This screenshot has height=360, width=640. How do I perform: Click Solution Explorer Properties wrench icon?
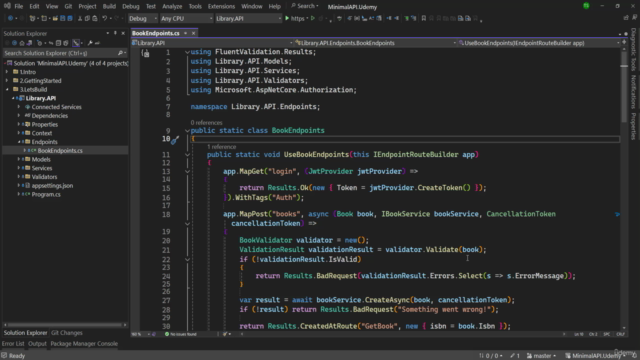(x=90, y=43)
